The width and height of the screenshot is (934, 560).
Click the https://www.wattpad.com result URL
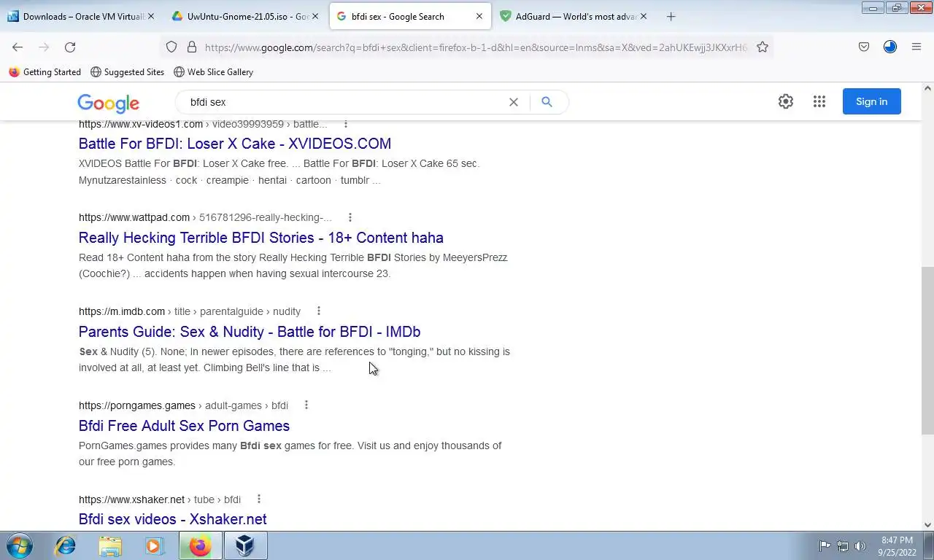pos(134,217)
